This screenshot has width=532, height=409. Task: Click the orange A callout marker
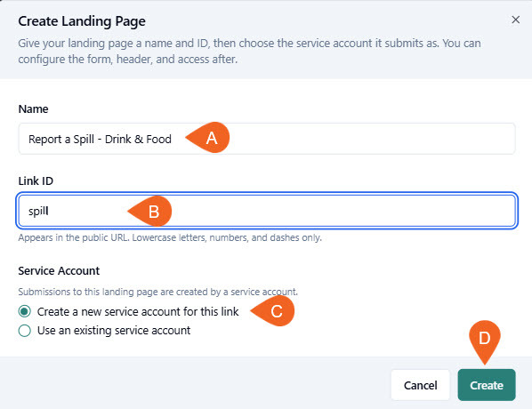[208, 137]
